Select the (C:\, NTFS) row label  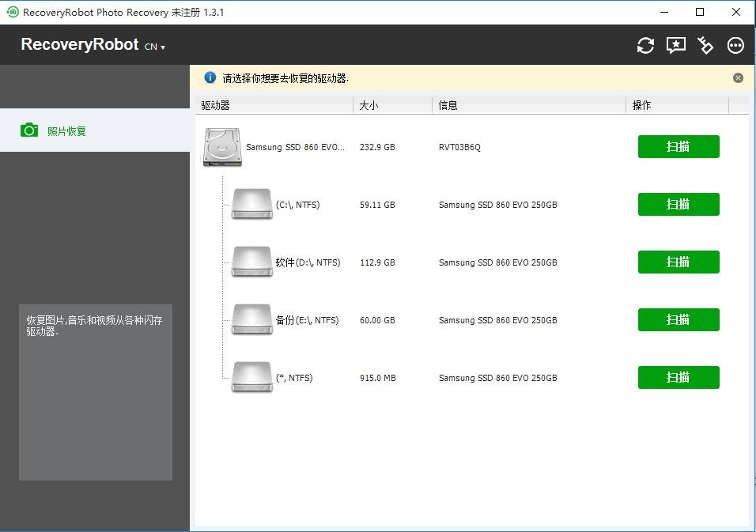tap(297, 205)
